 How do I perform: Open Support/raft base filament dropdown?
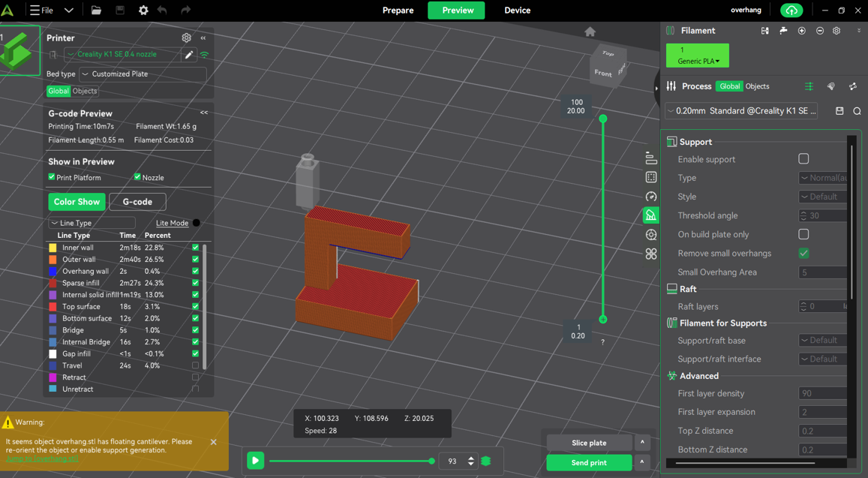[823, 340]
